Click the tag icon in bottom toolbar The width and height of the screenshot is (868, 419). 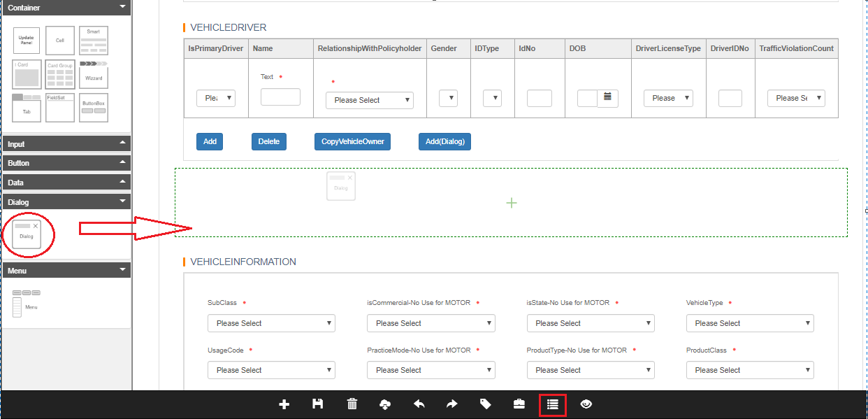click(485, 404)
